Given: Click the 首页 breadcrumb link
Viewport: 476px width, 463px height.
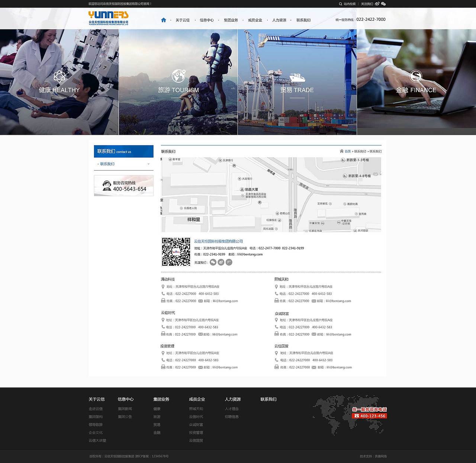Looking at the screenshot, I should [x=348, y=151].
